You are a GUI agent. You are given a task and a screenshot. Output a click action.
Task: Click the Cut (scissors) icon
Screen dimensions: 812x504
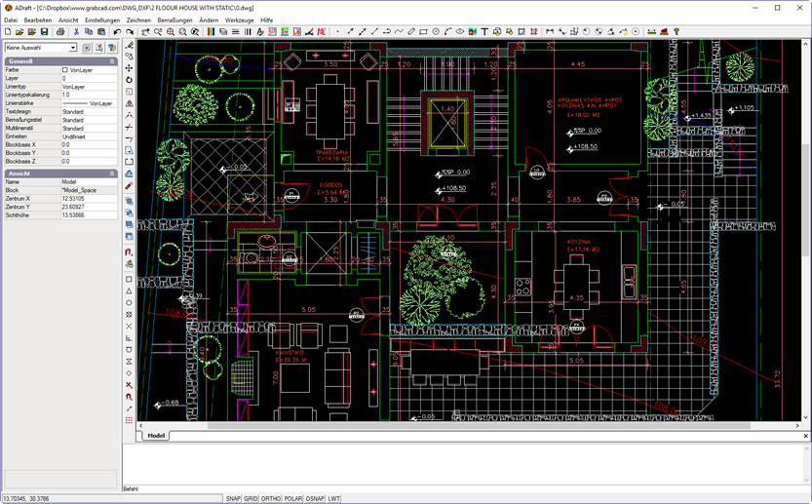pos(76,32)
